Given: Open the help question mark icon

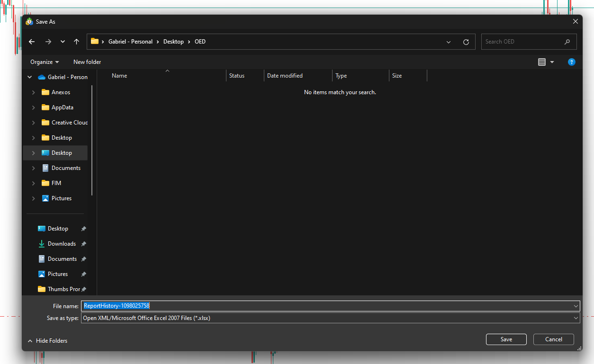Looking at the screenshot, I should [x=572, y=62].
